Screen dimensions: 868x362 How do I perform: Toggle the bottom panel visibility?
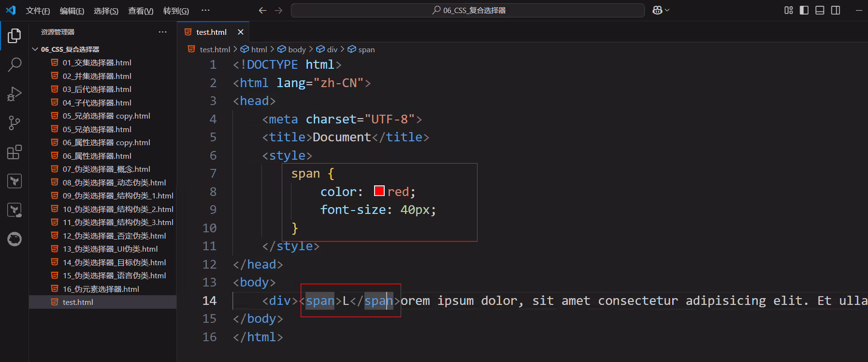(820, 10)
